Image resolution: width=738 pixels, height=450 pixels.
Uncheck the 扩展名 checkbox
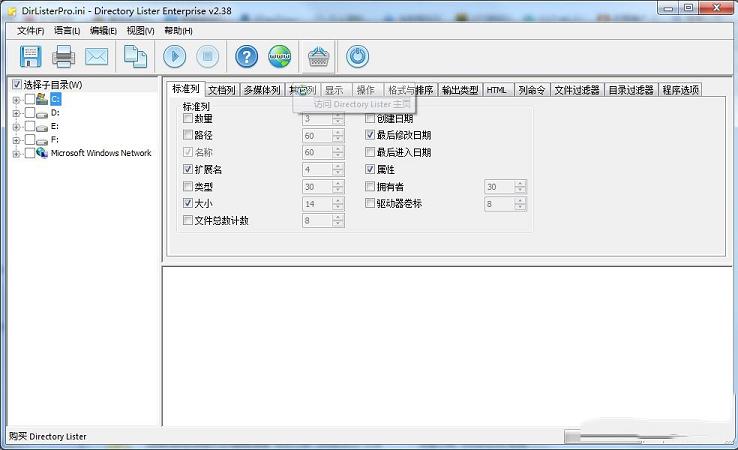[x=188, y=170]
